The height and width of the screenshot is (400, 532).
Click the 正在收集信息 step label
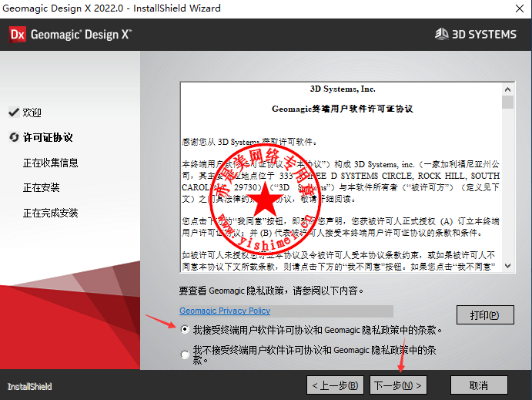pos(50,163)
